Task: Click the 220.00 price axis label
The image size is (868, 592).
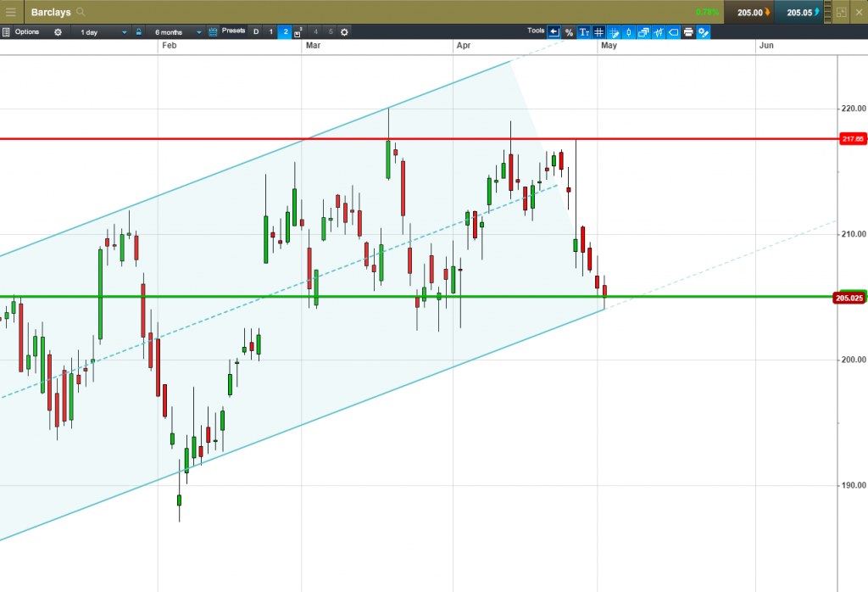Action: pyautogui.click(x=854, y=109)
